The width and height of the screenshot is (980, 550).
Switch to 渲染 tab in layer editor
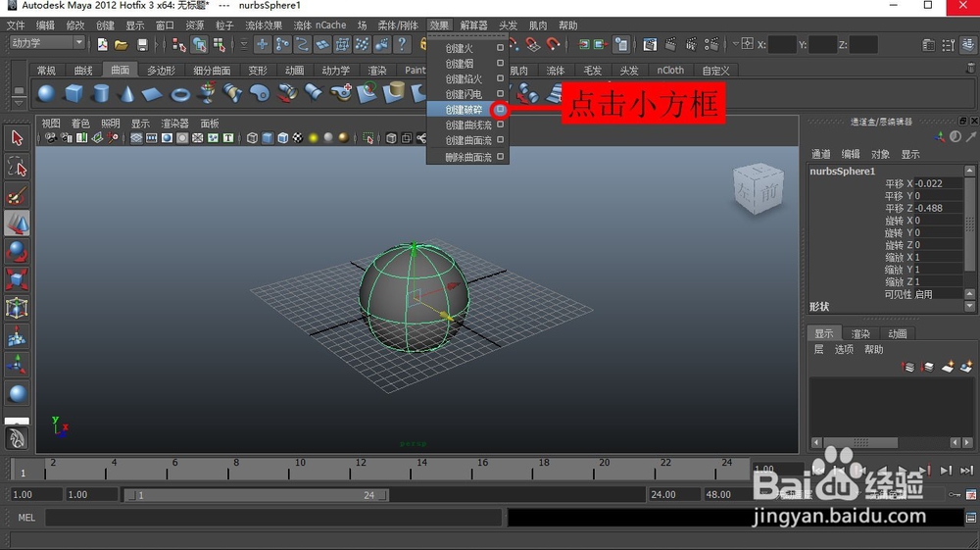pyautogui.click(x=860, y=333)
